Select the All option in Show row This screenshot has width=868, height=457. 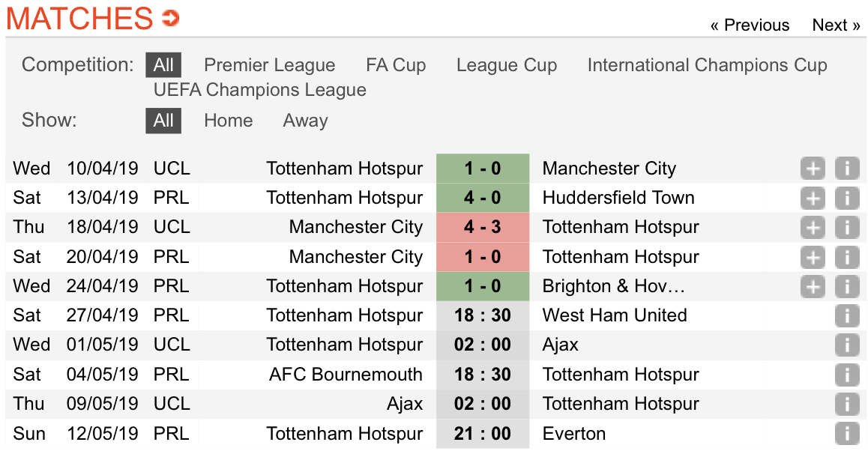pyautogui.click(x=163, y=121)
